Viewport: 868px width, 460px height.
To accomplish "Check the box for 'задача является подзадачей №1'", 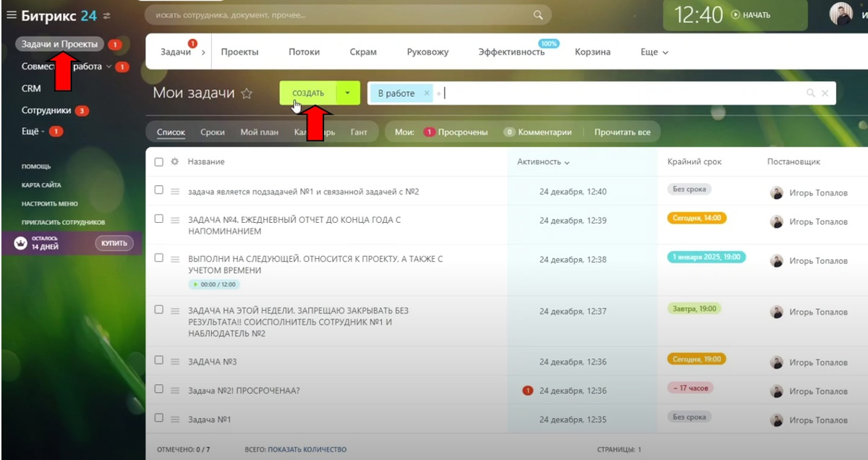I will click(x=159, y=189).
